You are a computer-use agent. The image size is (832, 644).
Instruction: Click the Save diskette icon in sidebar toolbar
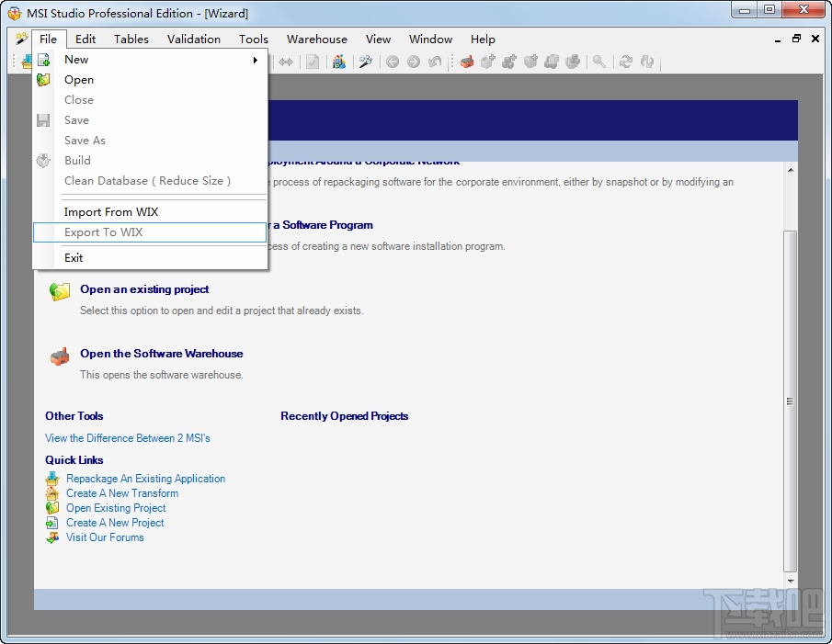[41, 119]
